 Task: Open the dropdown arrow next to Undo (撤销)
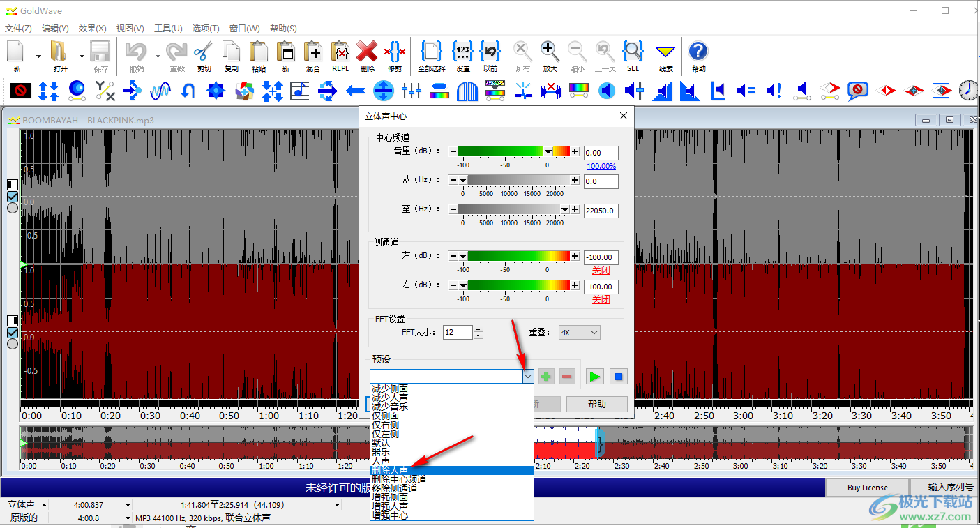158,56
